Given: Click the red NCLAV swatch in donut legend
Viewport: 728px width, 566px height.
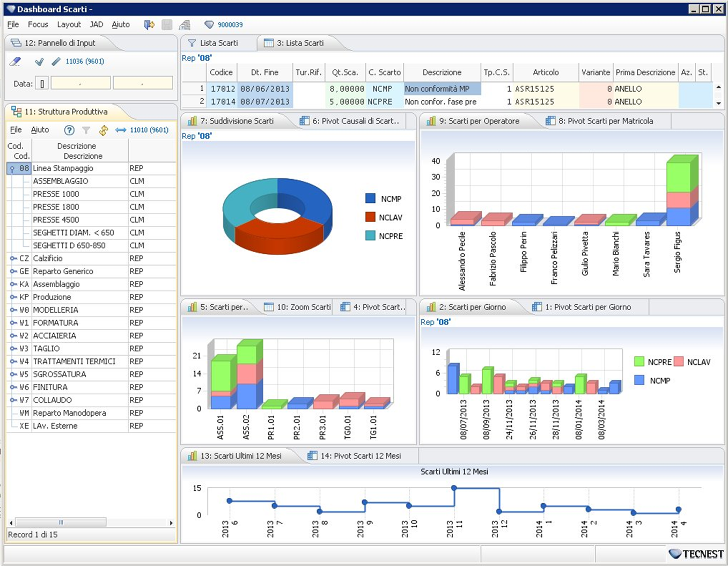Looking at the screenshot, I should 370,217.
